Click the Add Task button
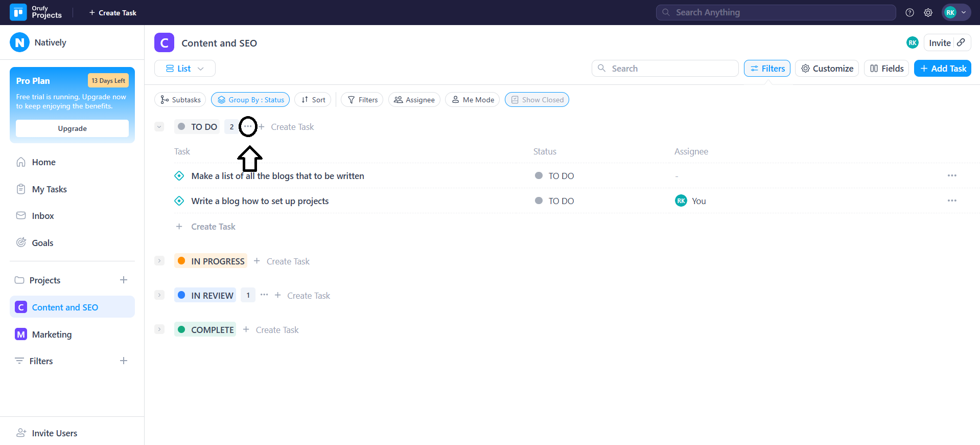 [x=942, y=69]
